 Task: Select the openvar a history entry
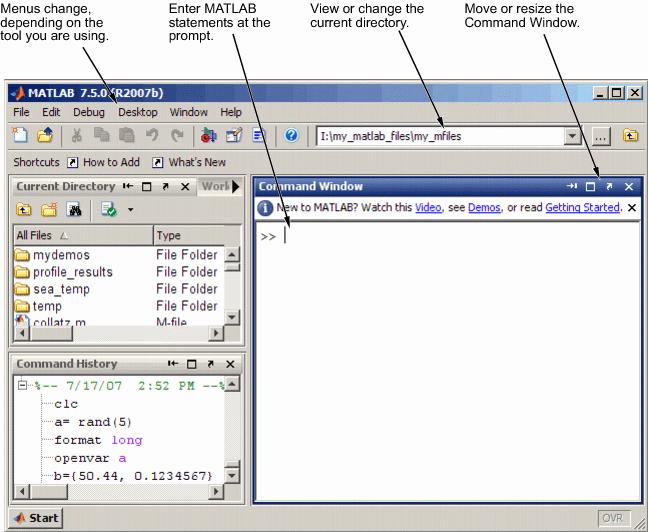click(x=90, y=458)
